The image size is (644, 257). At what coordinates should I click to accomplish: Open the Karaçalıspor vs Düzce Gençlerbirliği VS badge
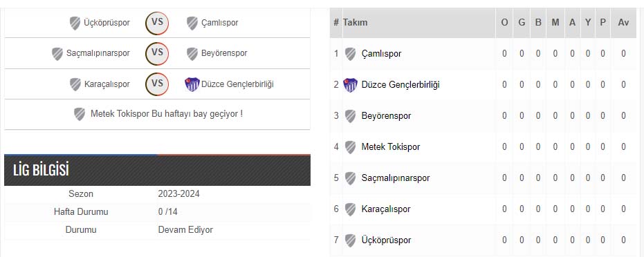point(157,84)
